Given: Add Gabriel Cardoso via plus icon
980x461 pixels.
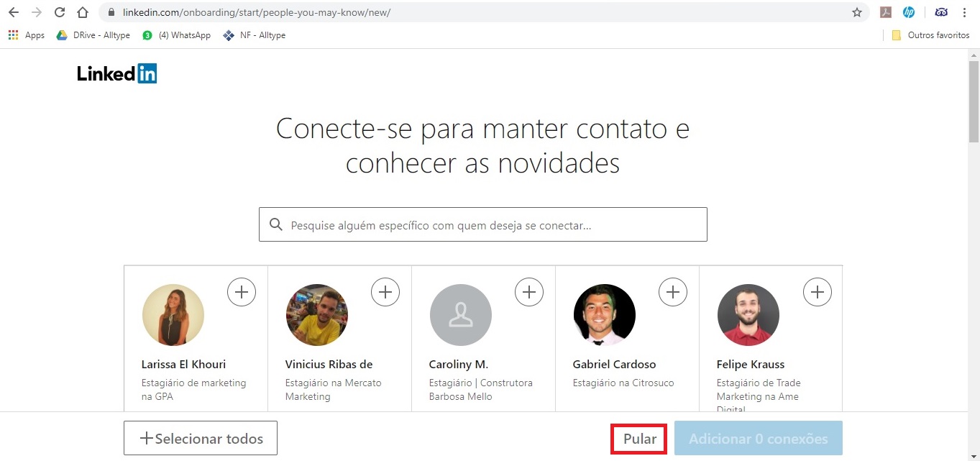Looking at the screenshot, I should pyautogui.click(x=673, y=292).
